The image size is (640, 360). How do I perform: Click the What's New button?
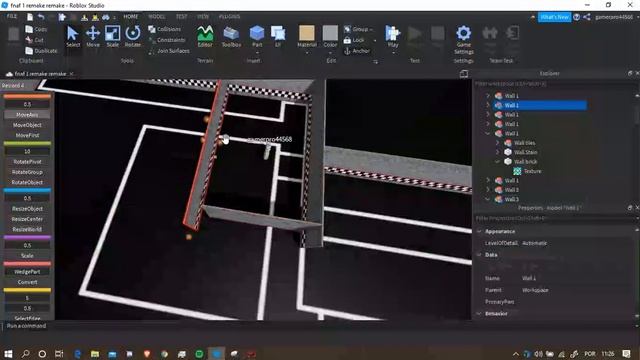554,17
